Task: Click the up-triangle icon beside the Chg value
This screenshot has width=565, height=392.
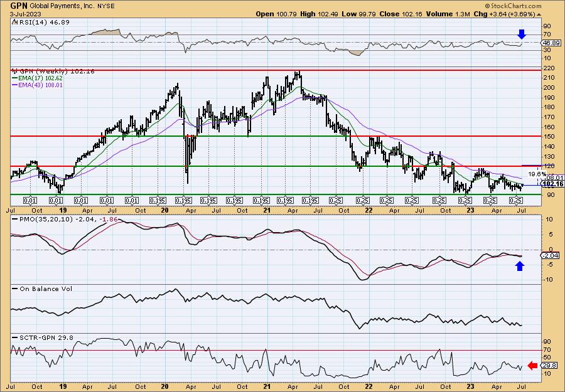Action: [x=539, y=14]
